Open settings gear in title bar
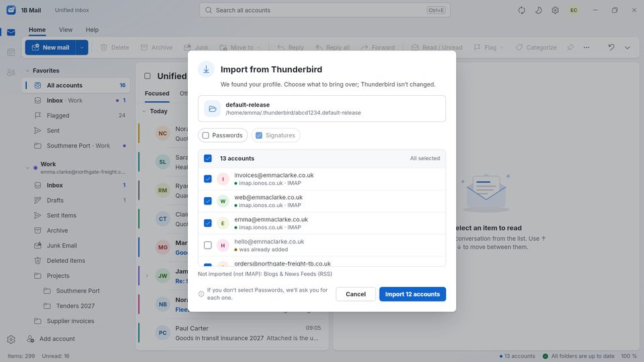The width and height of the screenshot is (644, 362). click(555, 10)
